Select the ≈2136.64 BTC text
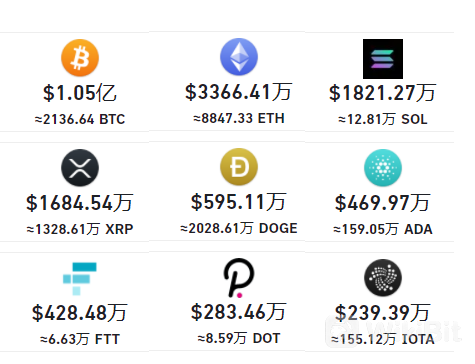475x364 pixels. tap(80, 119)
